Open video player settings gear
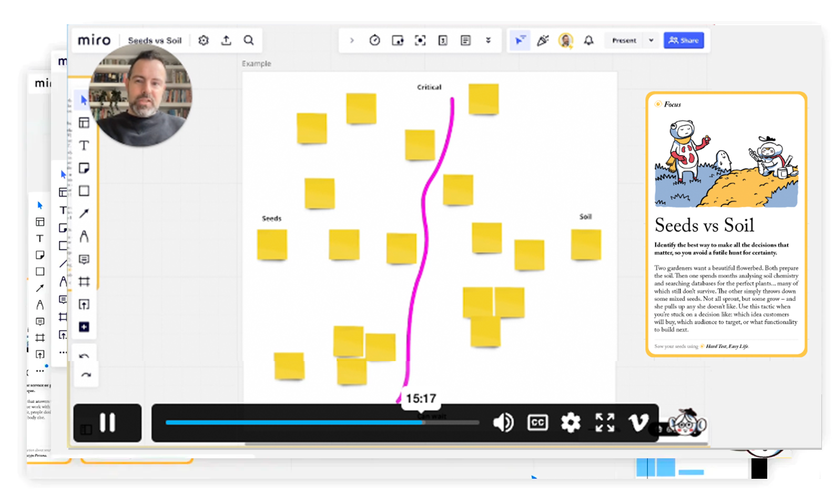This screenshot has height=504, width=834. [x=571, y=423]
